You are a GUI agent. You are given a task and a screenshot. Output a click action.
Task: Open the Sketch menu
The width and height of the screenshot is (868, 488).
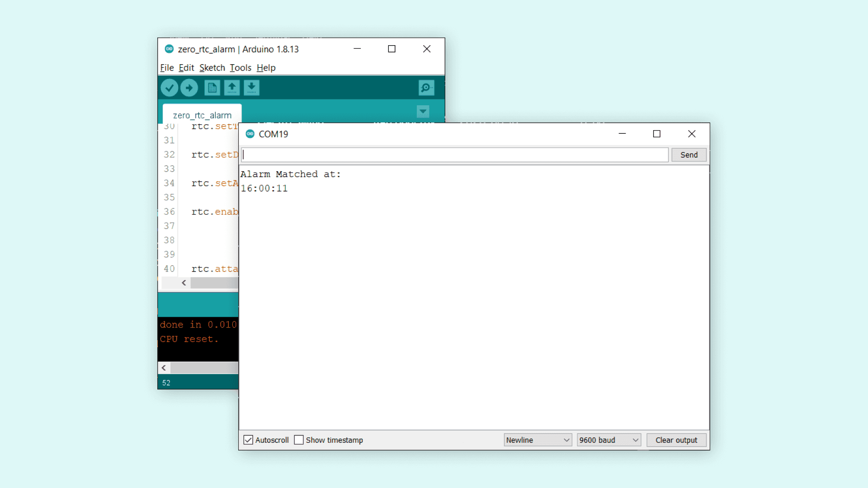click(x=212, y=68)
